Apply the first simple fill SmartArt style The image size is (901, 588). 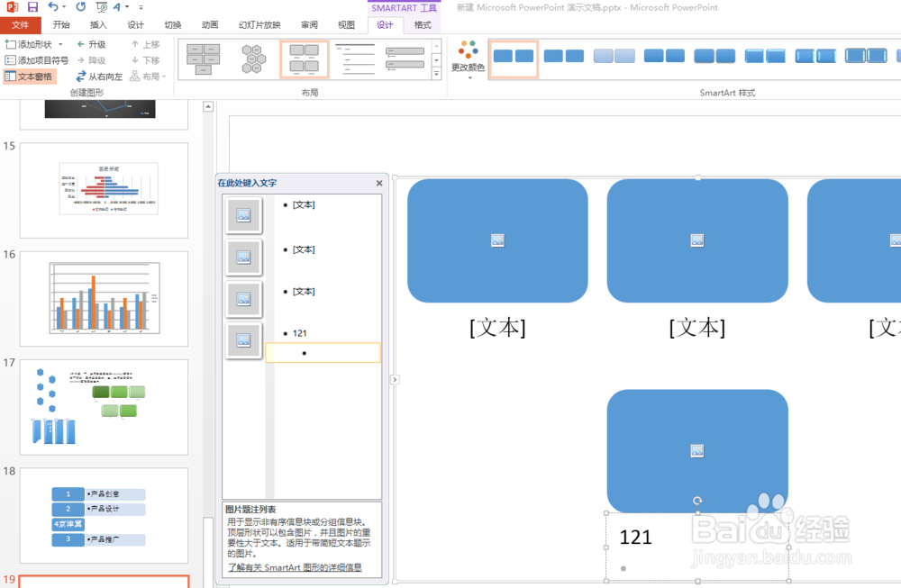(x=514, y=59)
